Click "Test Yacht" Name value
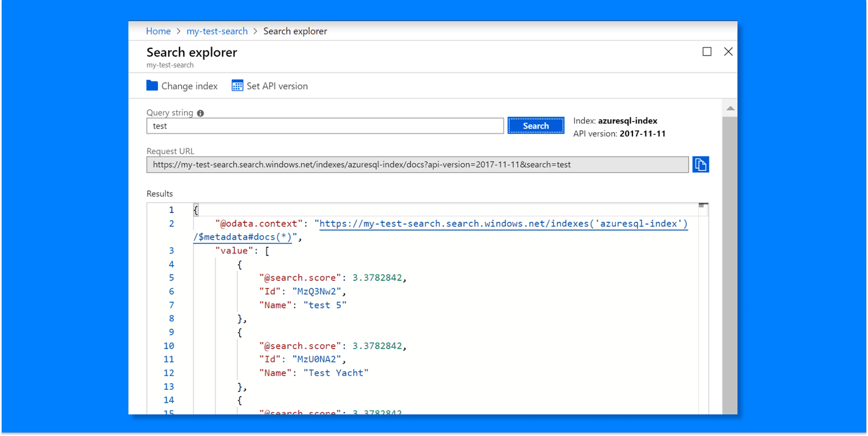868x436 pixels. tap(336, 373)
